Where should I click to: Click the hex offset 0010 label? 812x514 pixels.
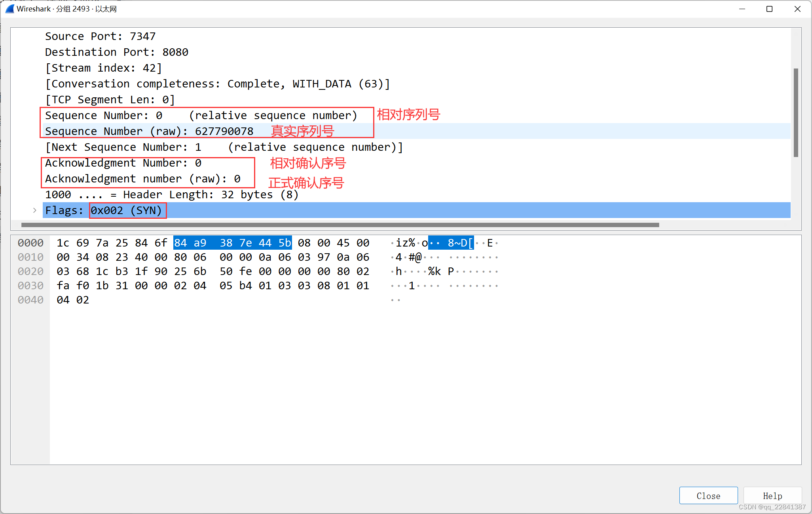click(x=30, y=257)
